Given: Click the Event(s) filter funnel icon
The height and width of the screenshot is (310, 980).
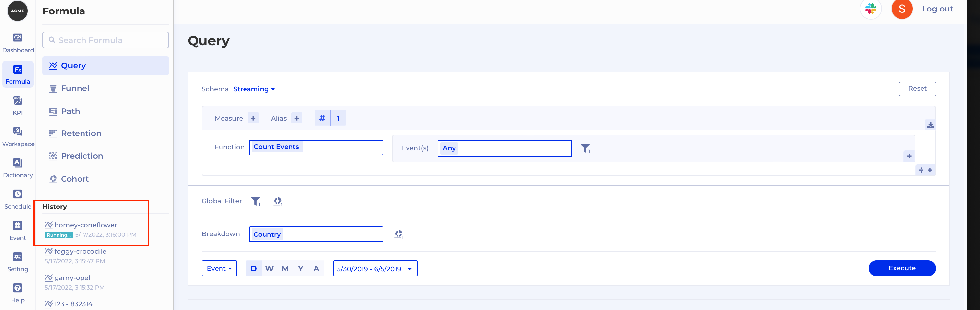Looking at the screenshot, I should (x=585, y=148).
